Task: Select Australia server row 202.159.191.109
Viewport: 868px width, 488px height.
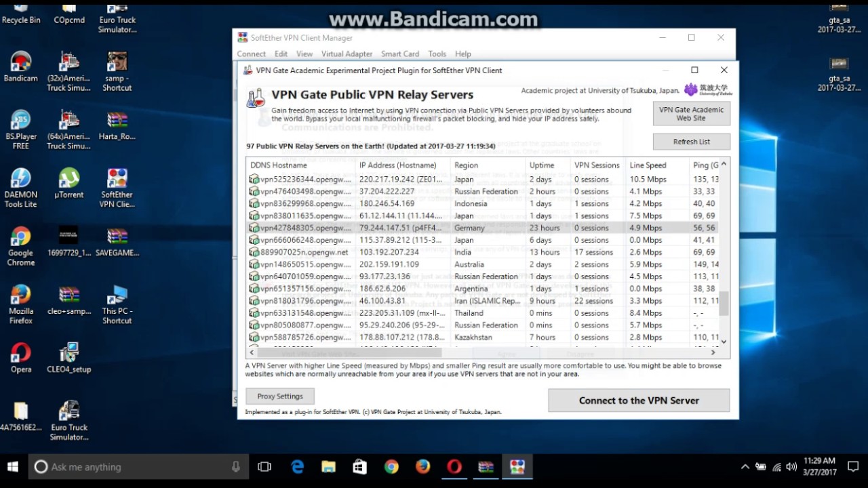Action: (482, 264)
